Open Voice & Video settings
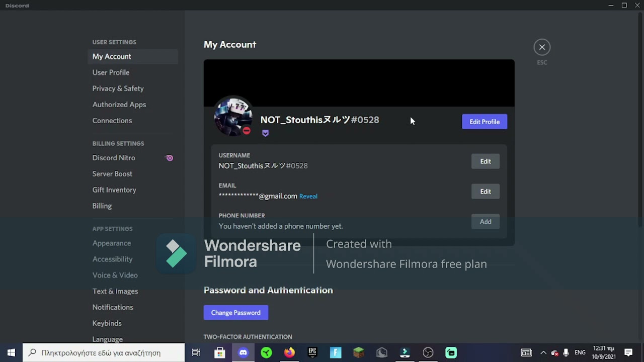644x362 pixels. (x=133, y=276)
